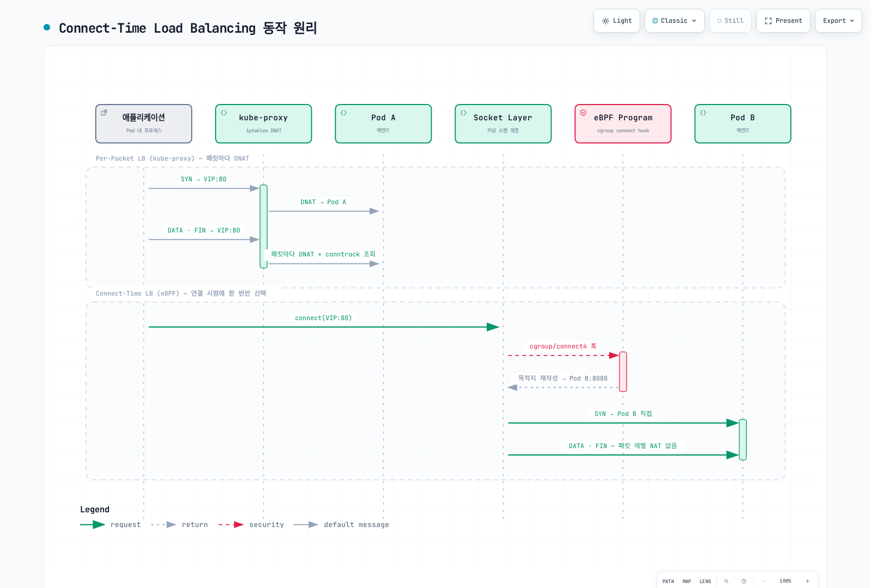Screen dimensions: 871x588
Task: Click the 100% zoom level value
Action: tap(785, 581)
